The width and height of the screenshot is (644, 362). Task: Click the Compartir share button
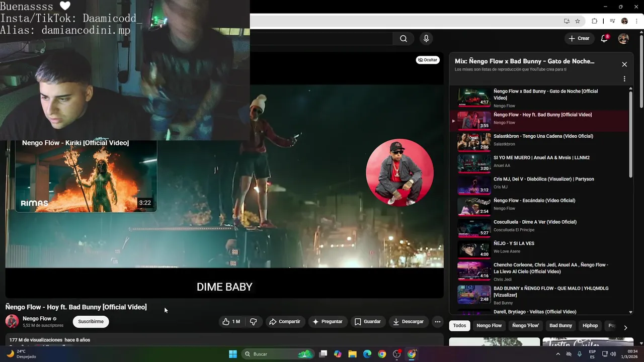285,322
